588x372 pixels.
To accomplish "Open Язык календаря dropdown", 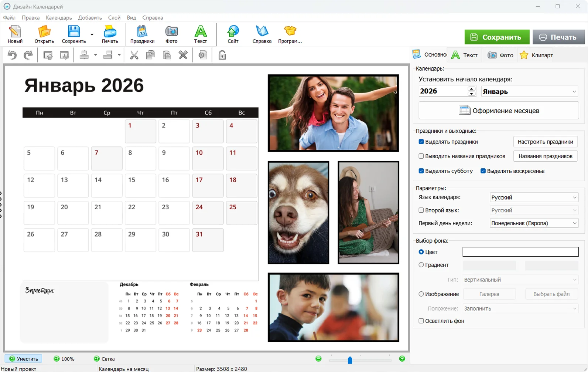I will pos(533,197).
